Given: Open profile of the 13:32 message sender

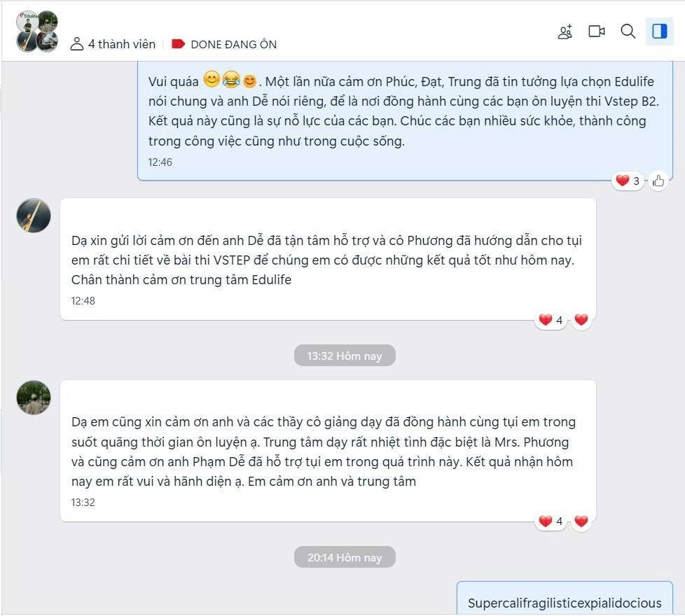Looking at the screenshot, I should (x=34, y=398).
